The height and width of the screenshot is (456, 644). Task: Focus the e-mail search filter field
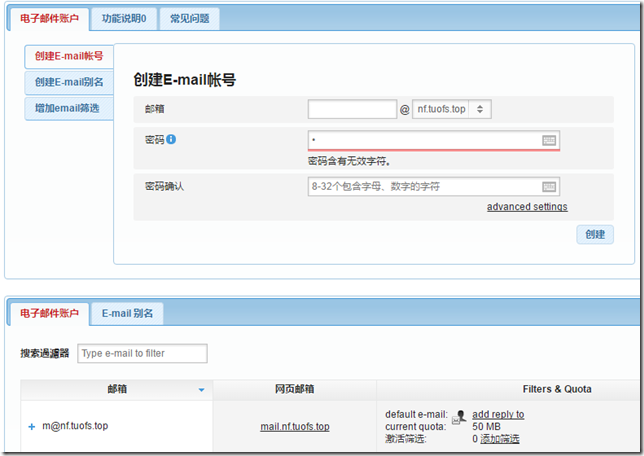coord(142,353)
